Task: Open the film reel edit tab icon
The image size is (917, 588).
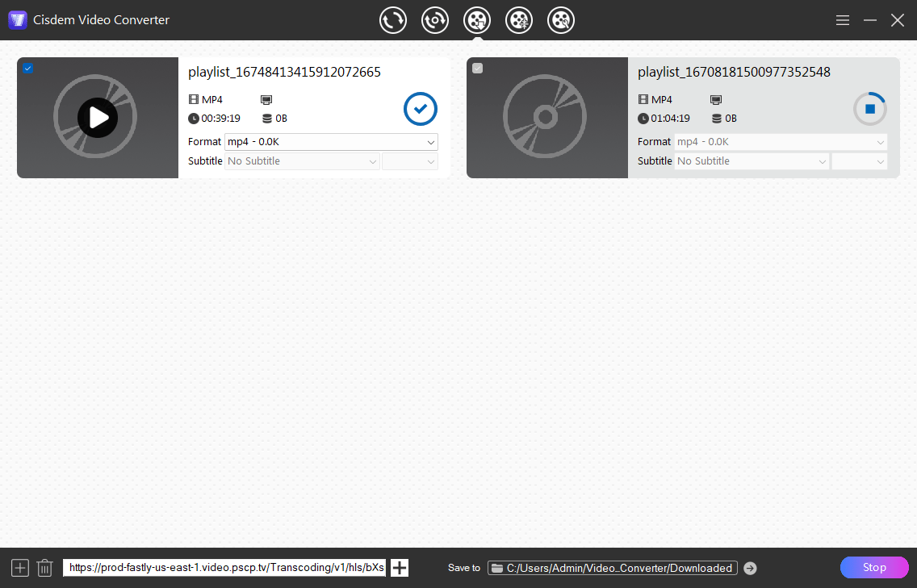Action: pos(561,20)
